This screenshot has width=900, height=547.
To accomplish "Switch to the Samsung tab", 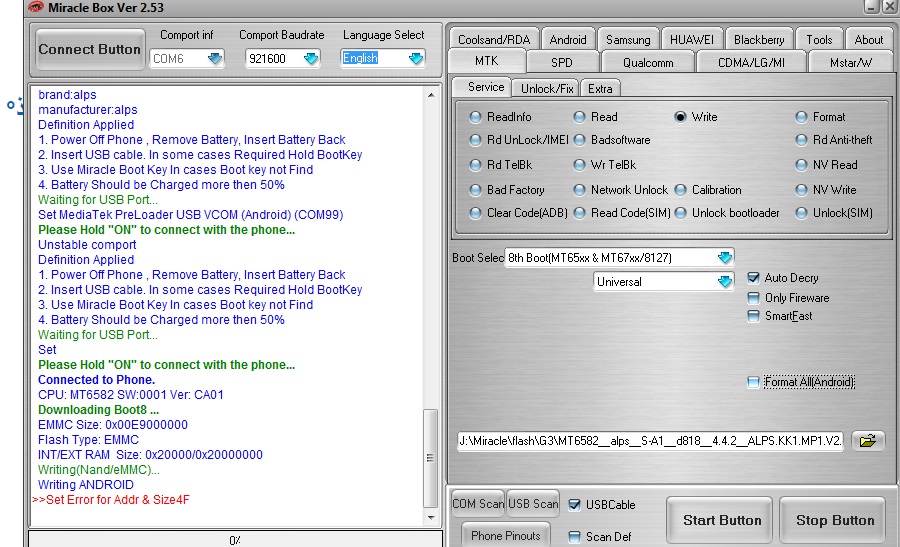I will coord(628,39).
